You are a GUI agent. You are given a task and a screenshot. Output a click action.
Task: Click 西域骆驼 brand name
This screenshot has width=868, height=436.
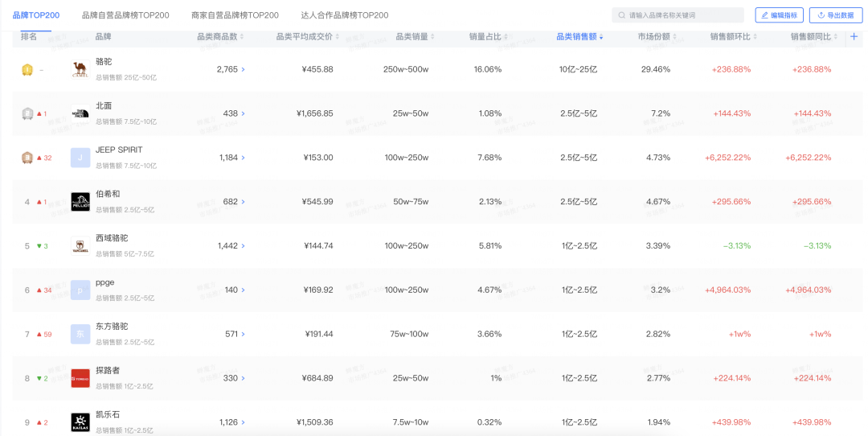click(112, 238)
